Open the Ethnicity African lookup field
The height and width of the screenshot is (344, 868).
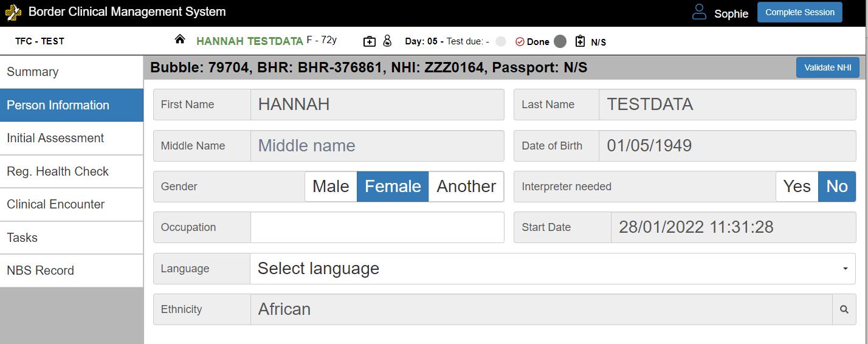541,309
